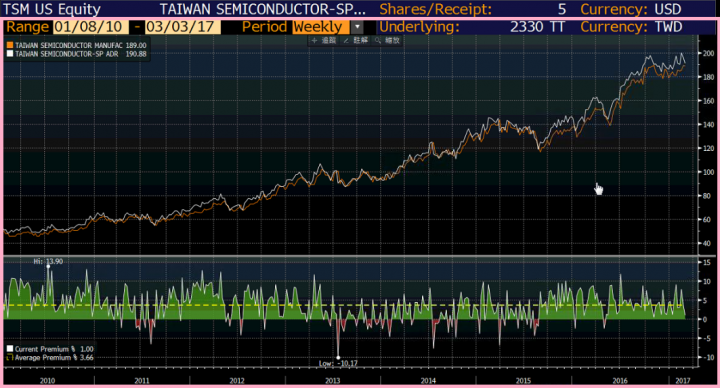Click the Shares/Receipt value 5
Viewport: 720px width, 388px height.
coord(562,9)
